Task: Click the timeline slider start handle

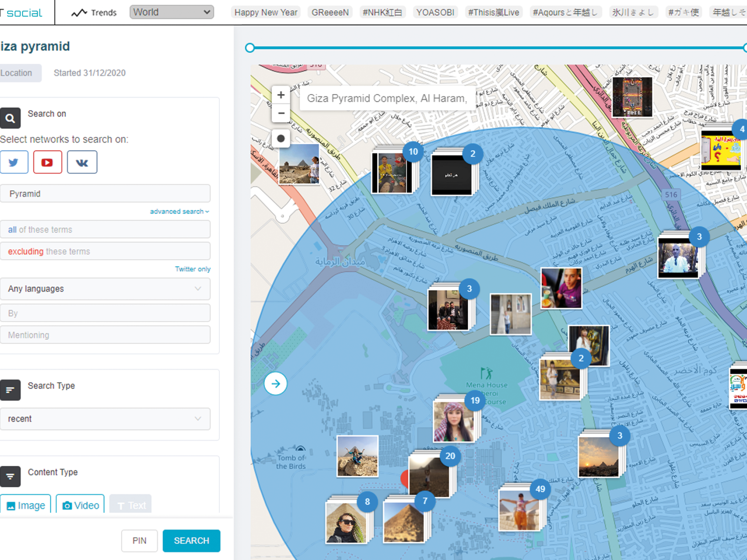Action: 250,48
